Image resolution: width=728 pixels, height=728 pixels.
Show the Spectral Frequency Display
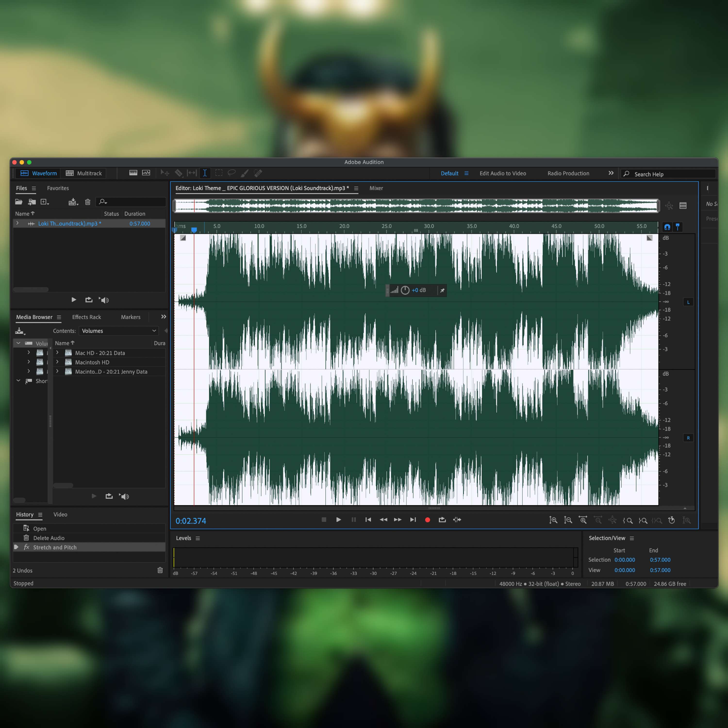tap(133, 173)
